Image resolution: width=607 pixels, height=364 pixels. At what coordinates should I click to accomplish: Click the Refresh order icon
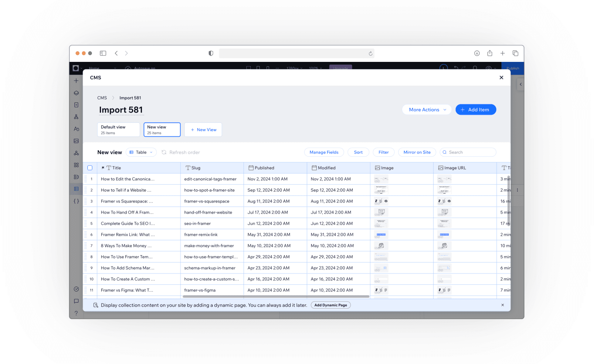point(164,152)
